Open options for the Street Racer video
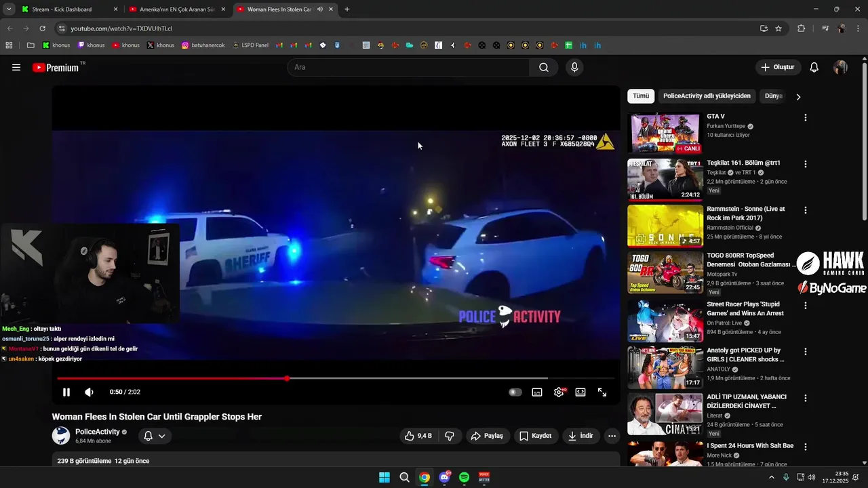The width and height of the screenshot is (868, 488). pos(806,306)
